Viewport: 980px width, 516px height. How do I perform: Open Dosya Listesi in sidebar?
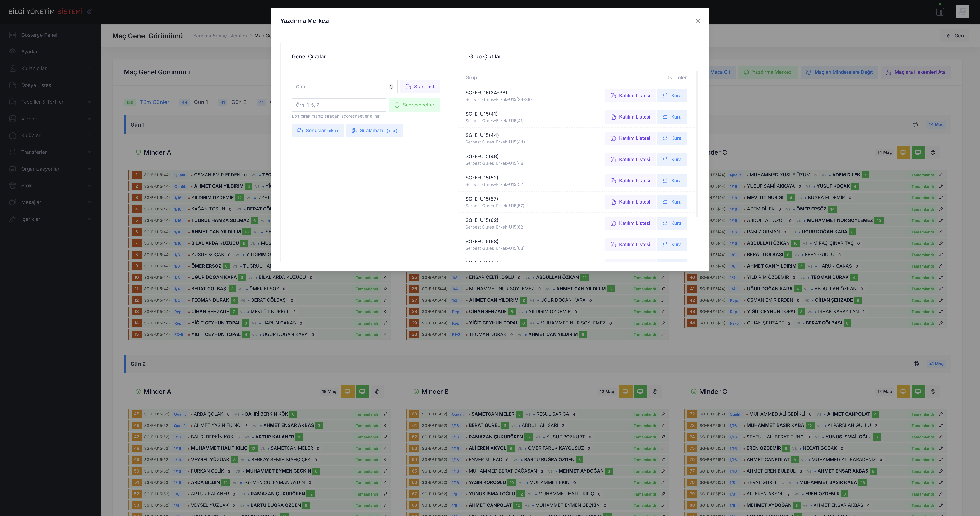tap(50, 85)
